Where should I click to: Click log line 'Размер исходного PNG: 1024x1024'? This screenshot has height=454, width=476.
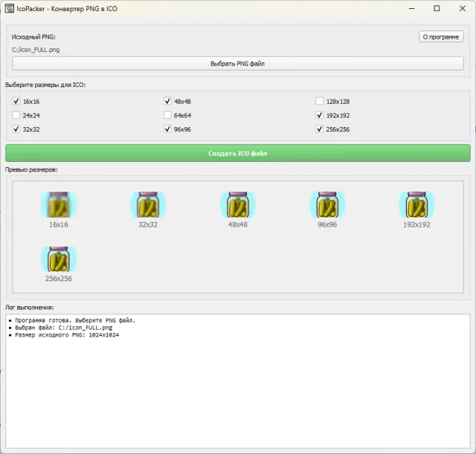pyautogui.click(x=67, y=335)
